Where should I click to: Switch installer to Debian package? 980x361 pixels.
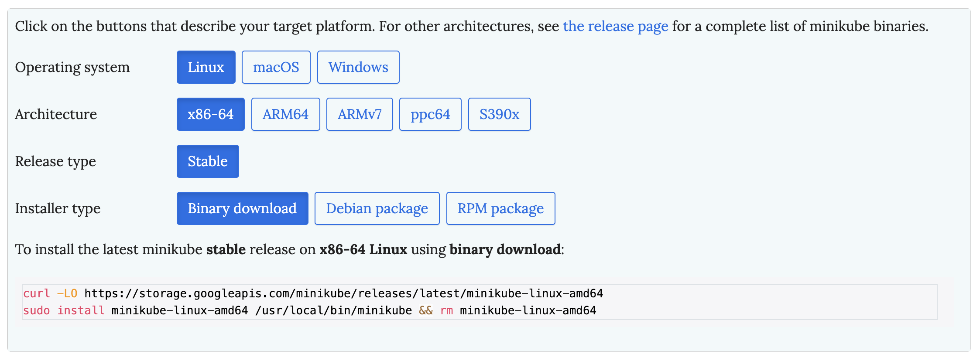pyautogui.click(x=377, y=208)
